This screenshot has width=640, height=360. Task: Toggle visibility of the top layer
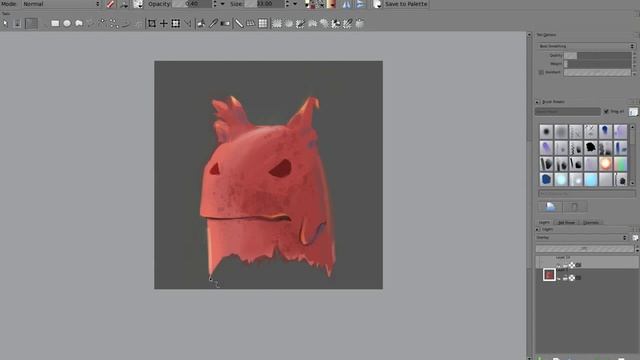point(559,265)
